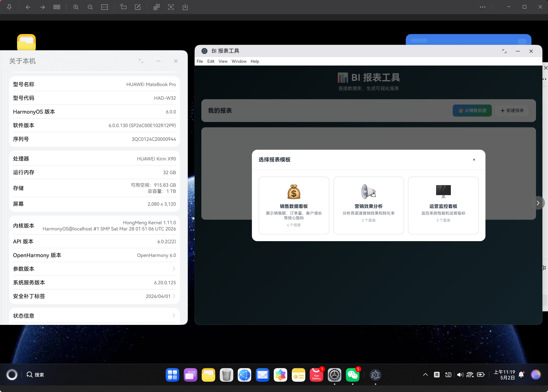This screenshot has width=548, height=392.
Task: Click the 新建报表 button
Action: pyautogui.click(x=512, y=111)
